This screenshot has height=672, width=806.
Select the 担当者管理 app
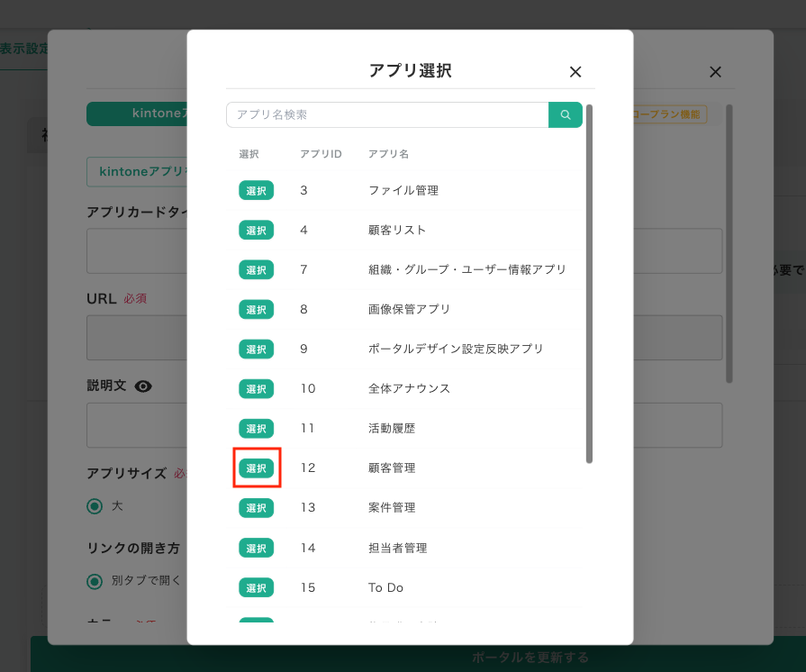point(256,547)
